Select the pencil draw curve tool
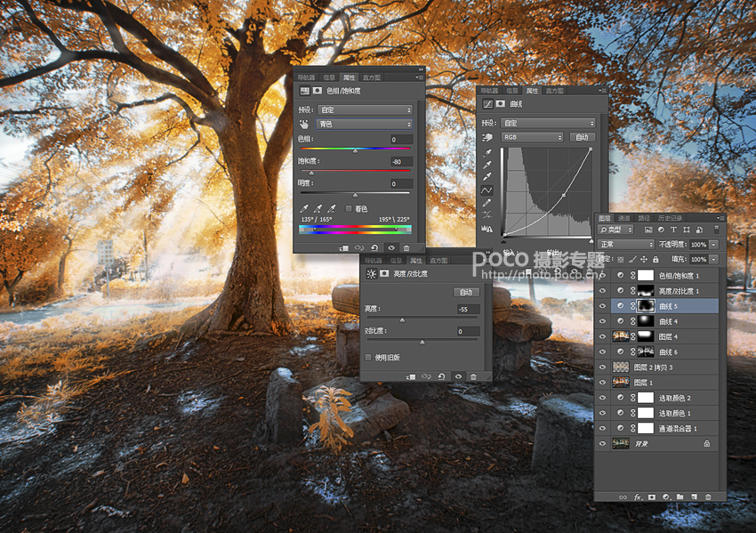The image size is (756, 533). click(x=487, y=203)
